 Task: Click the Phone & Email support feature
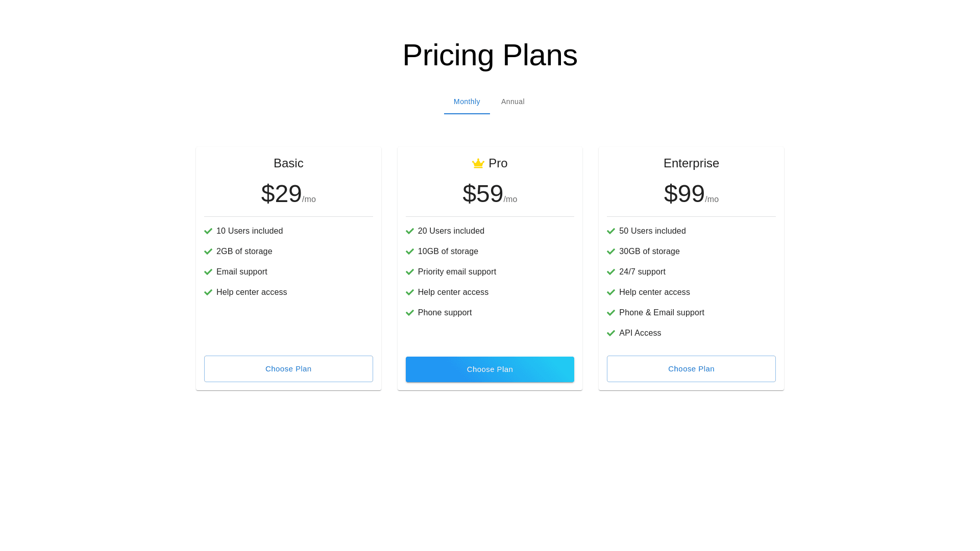[x=661, y=313]
